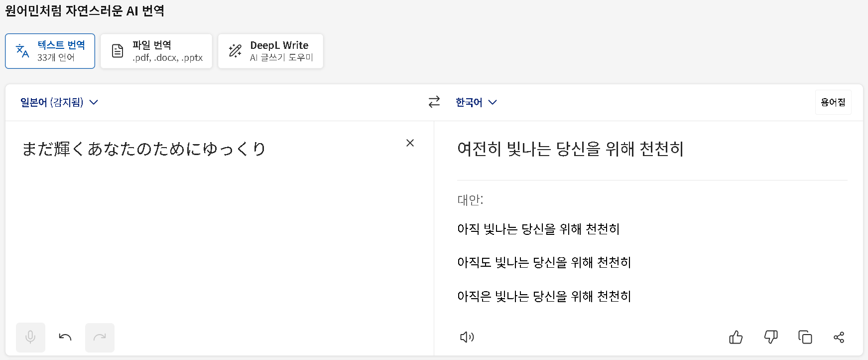Image resolution: width=868 pixels, height=360 pixels.
Task: Copy the translated text
Action: tap(805, 337)
